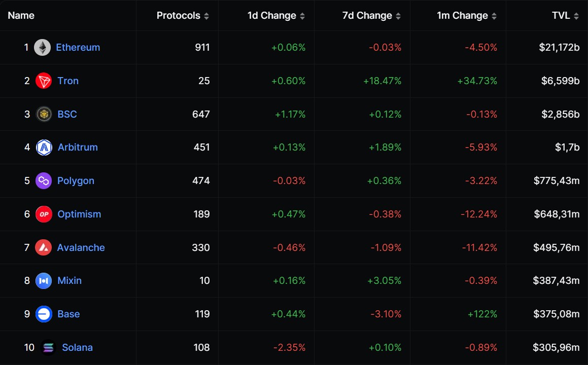
Task: Click the Mixin chain logo
Action: click(x=44, y=280)
